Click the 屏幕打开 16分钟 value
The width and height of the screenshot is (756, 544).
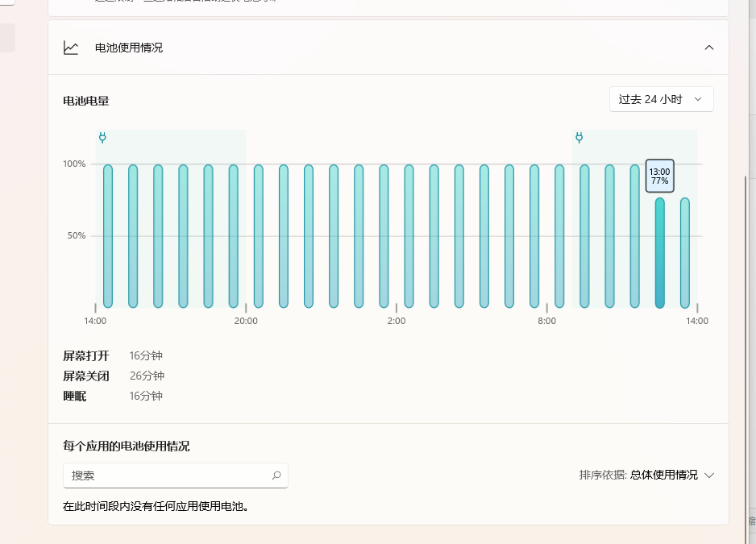[146, 355]
